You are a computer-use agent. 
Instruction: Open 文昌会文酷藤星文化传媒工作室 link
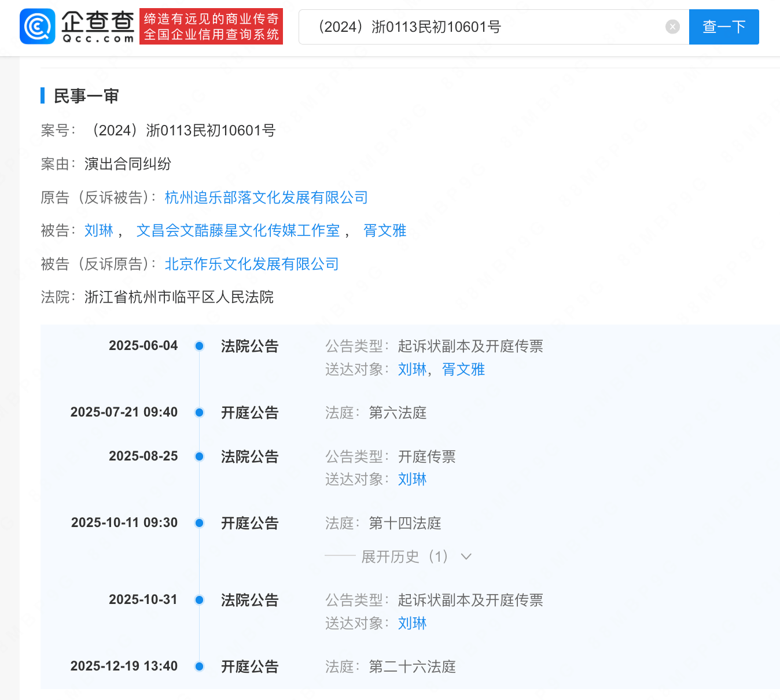click(x=238, y=231)
